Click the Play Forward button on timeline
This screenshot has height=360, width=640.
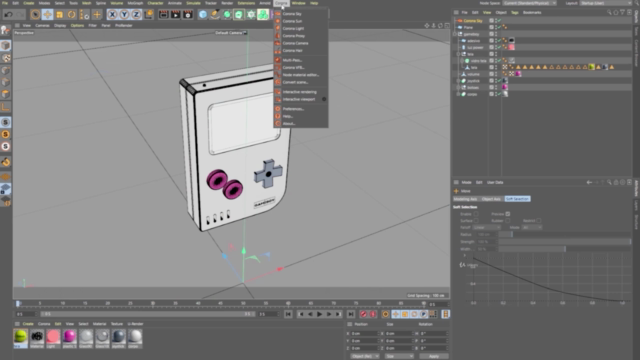(319, 314)
